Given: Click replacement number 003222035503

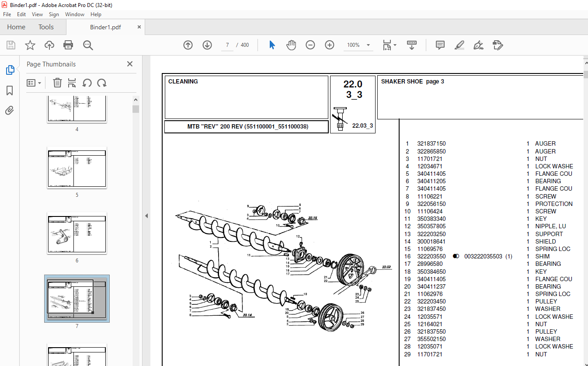Looking at the screenshot, I should [483, 256].
